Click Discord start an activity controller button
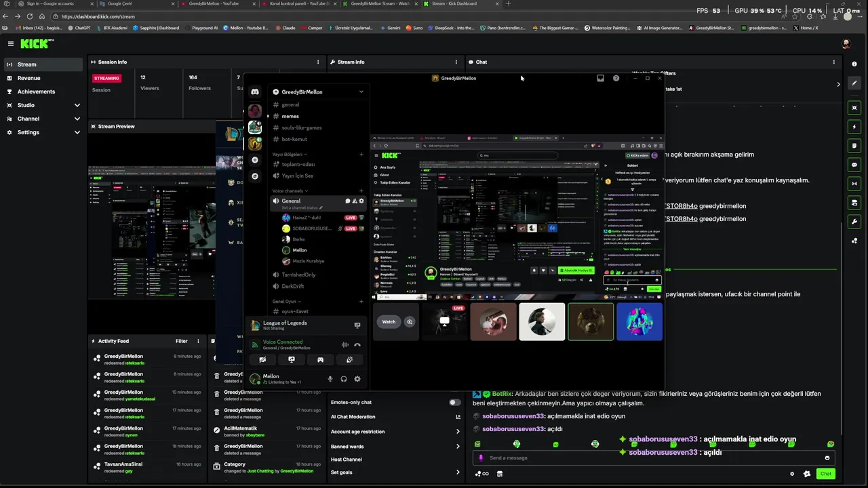Image resolution: width=868 pixels, height=488 pixels. [x=320, y=360]
